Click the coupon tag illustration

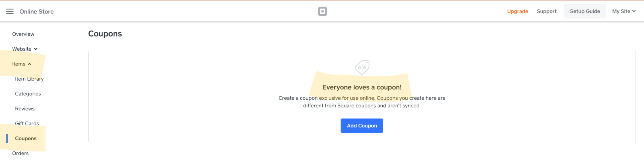tap(362, 67)
